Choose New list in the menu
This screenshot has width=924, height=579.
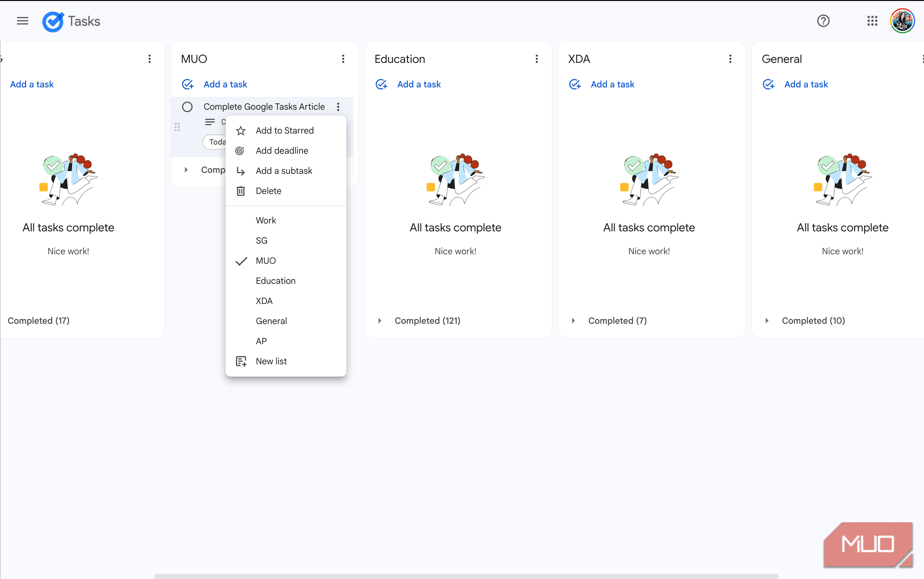point(286,361)
